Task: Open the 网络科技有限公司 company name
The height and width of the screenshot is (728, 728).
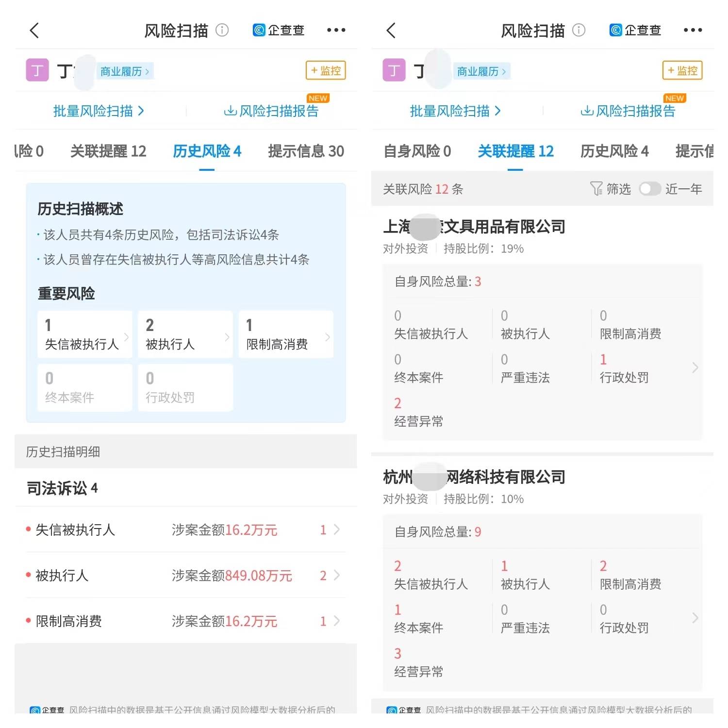Action: click(x=474, y=477)
